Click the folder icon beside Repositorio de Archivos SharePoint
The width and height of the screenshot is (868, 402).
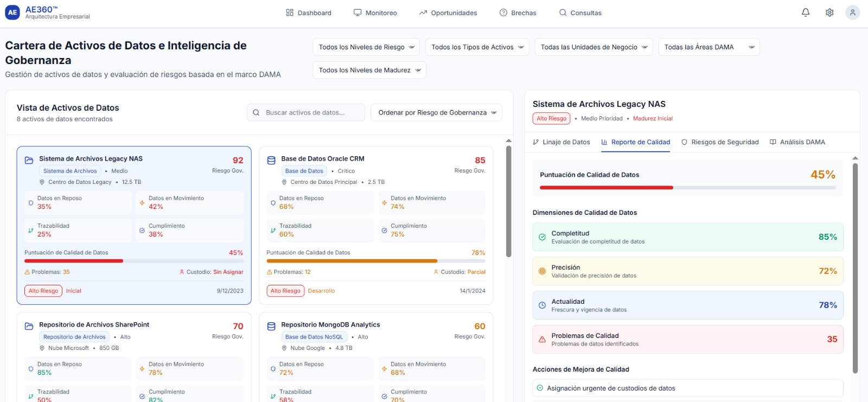click(29, 326)
